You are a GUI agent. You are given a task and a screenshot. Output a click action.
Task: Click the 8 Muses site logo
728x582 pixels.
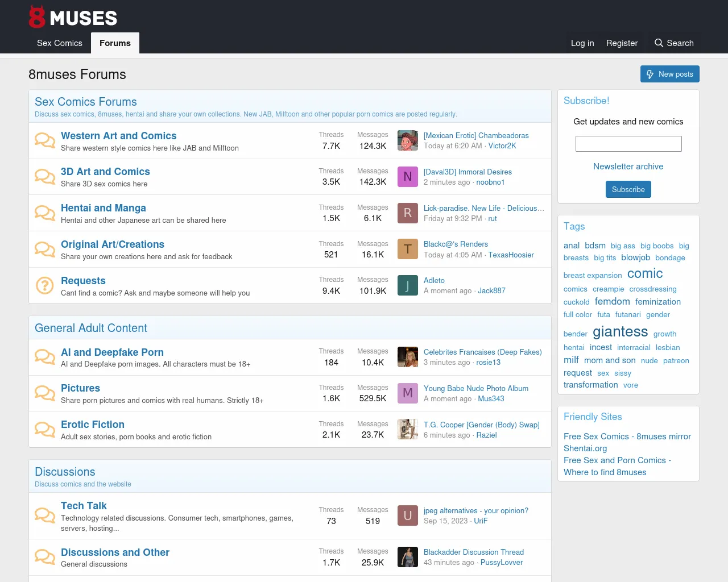(73, 17)
